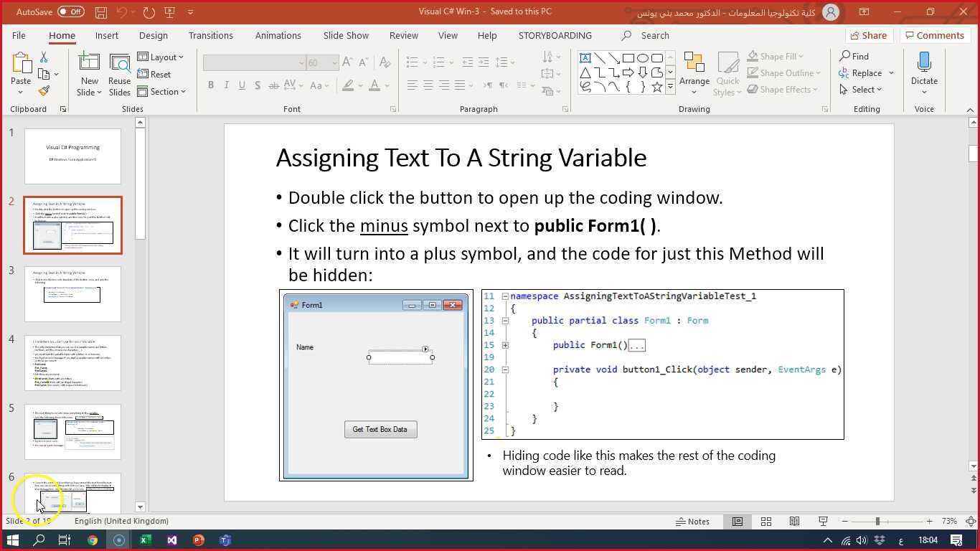
Task: Go to the STORYBOARDING tab
Action: coord(555,35)
